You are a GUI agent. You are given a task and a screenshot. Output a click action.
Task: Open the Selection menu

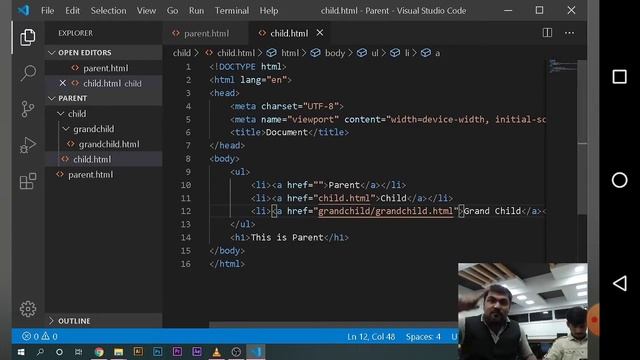tap(108, 11)
